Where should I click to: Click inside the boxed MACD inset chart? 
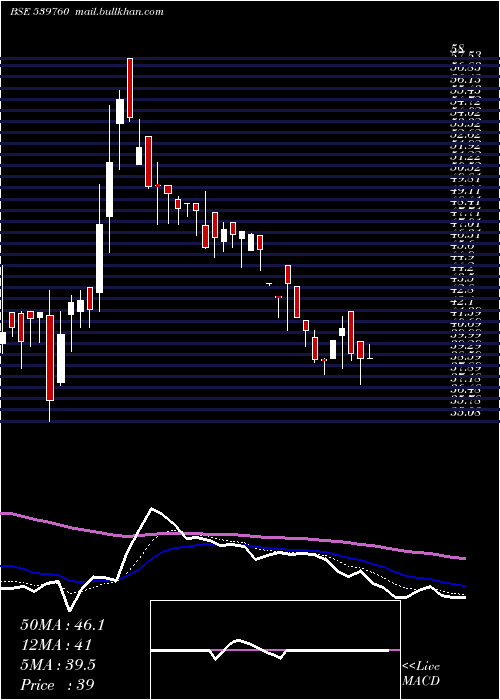coord(275,650)
